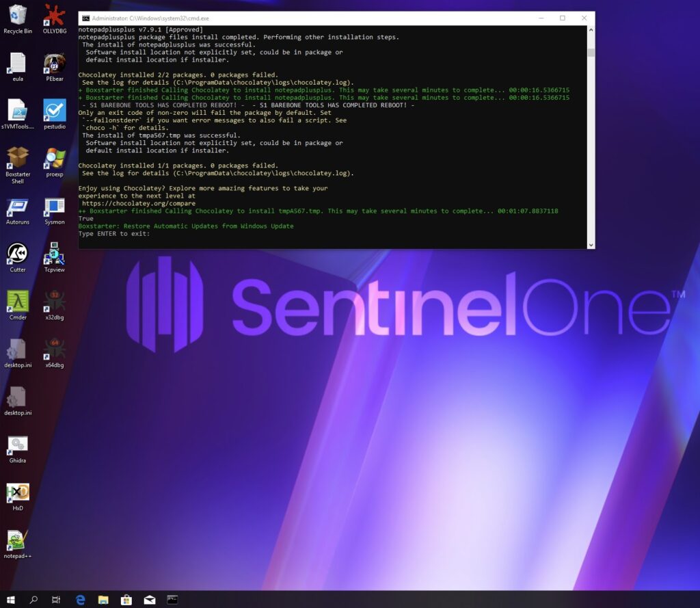Open the Ghidra desktop shortcut
700x608 pixels.
coord(18,445)
